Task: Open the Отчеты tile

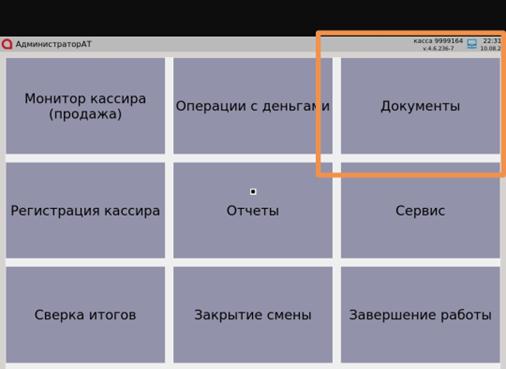Action: click(253, 210)
